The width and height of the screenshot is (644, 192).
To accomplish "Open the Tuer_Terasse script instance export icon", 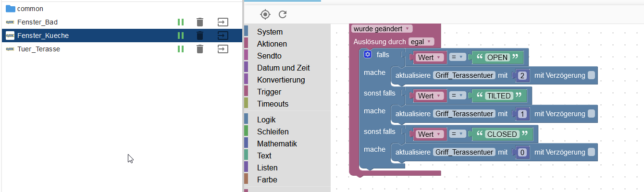I will click(x=223, y=49).
